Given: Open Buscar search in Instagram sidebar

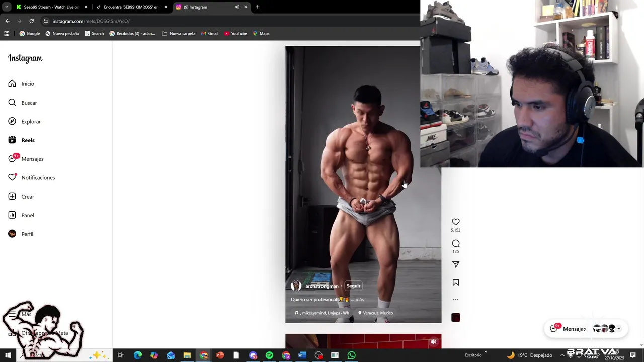Looking at the screenshot, I should [23, 103].
